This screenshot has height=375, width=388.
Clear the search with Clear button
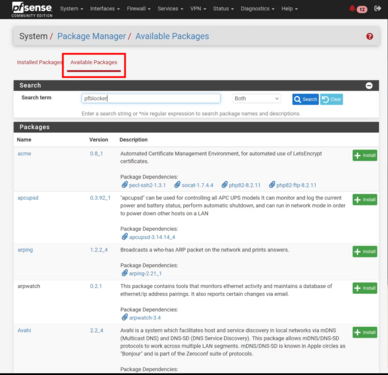(332, 99)
